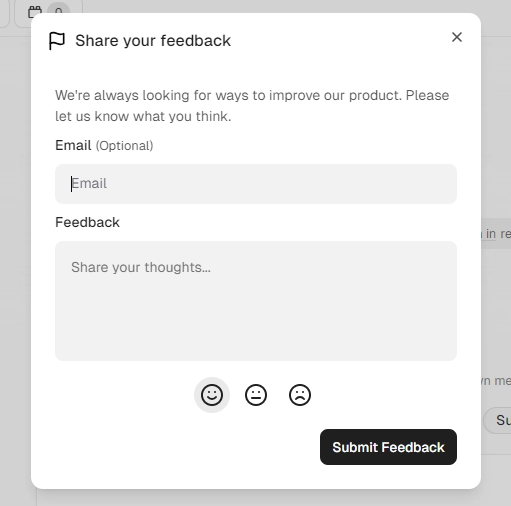
Task: Choose the neutral face rating
Action: tap(256, 395)
